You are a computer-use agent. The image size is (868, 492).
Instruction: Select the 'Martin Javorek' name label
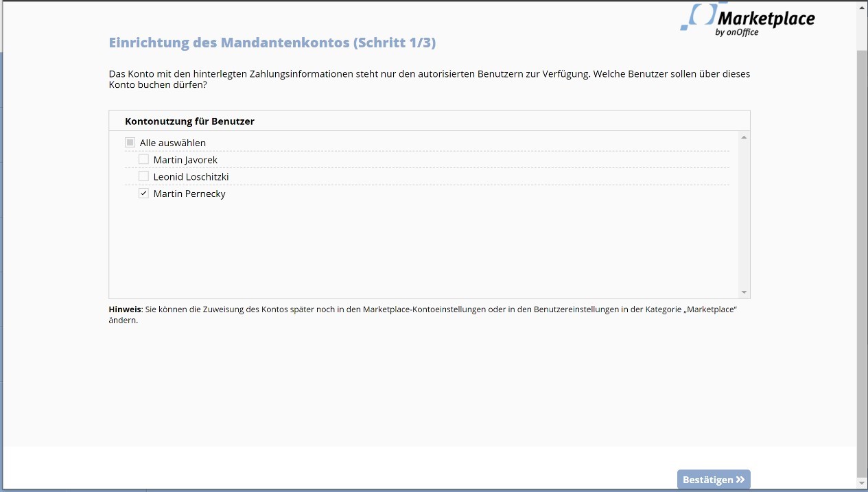[x=185, y=160]
